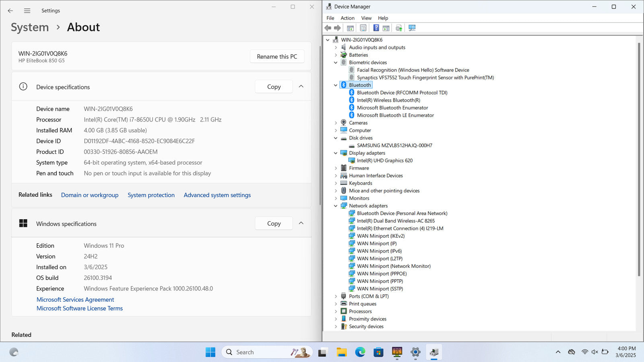Open Microsoft Edge from the taskbar
The image size is (644, 362).
360,352
